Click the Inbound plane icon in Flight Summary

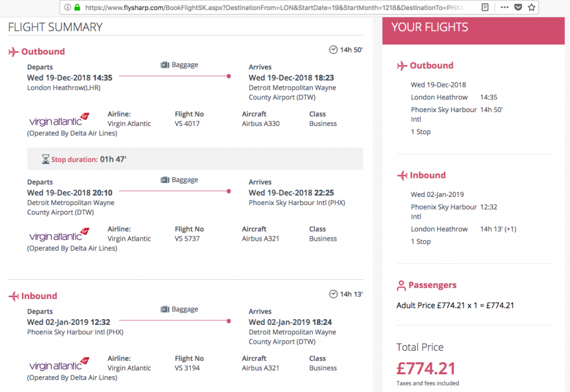point(13,296)
